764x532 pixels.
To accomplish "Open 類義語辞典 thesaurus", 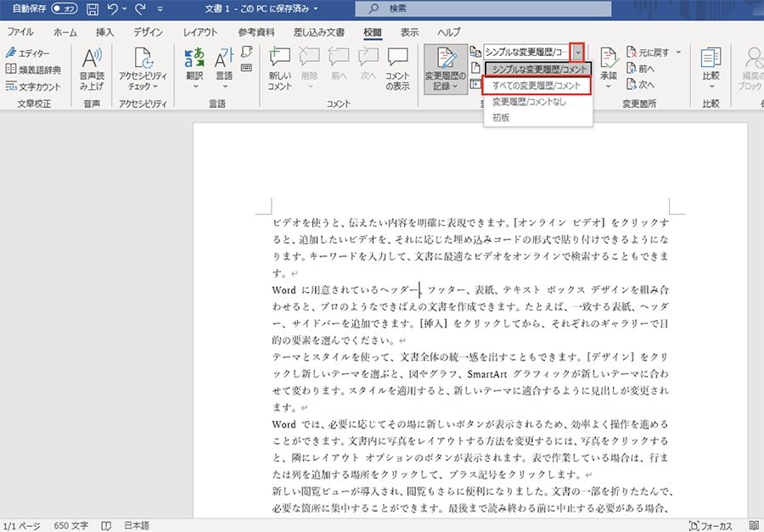I will tap(34, 70).
